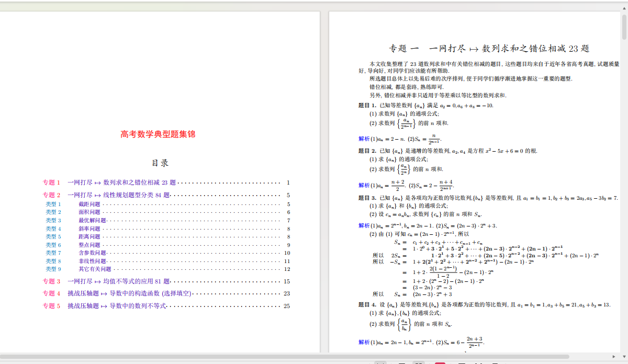Image resolution: width=628 pixels, height=364 pixels.
Task: Click the derivation line starting (2) 由 (1) 可知
Action: click(x=419, y=234)
